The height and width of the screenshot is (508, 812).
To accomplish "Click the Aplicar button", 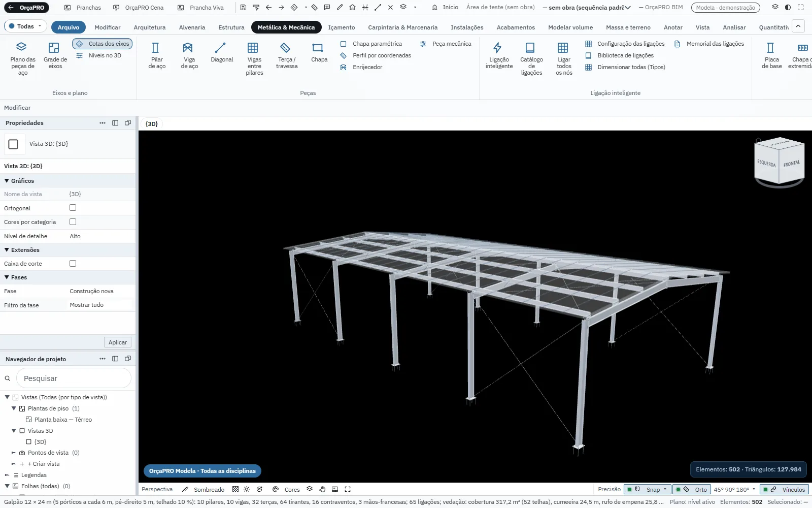I will coord(118,342).
